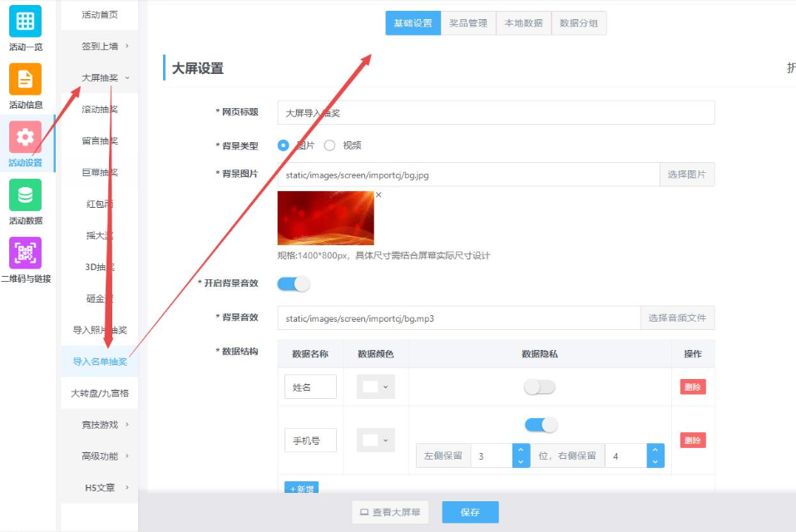Open the 活动信息 document icon
Image resolution: width=796 pixels, height=532 pixels.
click(25, 79)
